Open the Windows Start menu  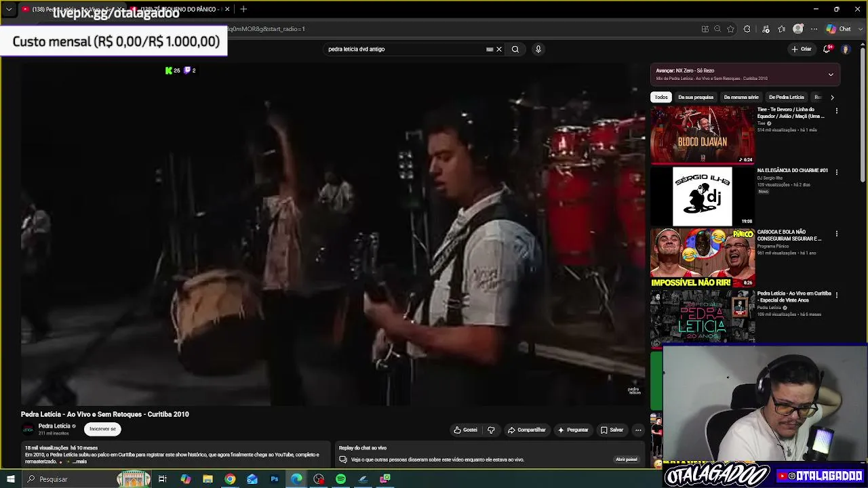(11, 479)
